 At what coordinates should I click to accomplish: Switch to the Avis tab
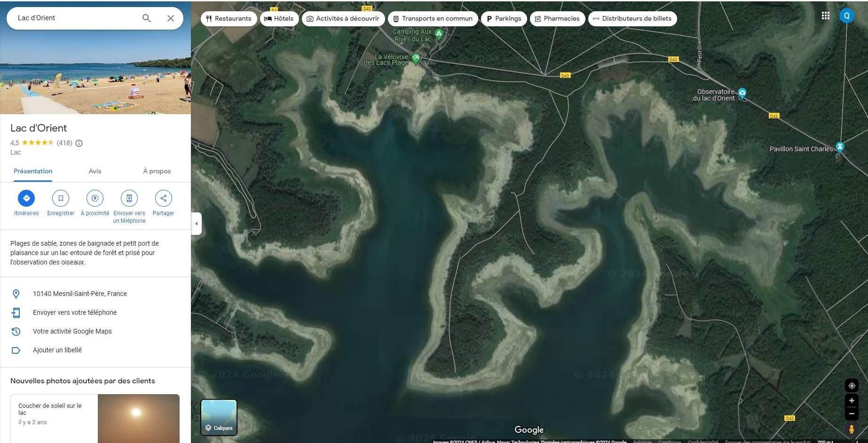(95, 171)
